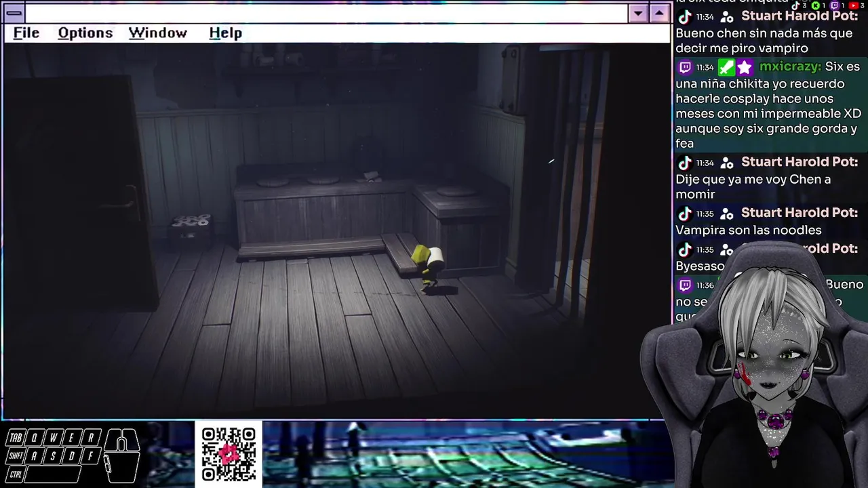Click TikTok icon beside 'Bueno chen sin nada' message

pyautogui.click(x=685, y=17)
